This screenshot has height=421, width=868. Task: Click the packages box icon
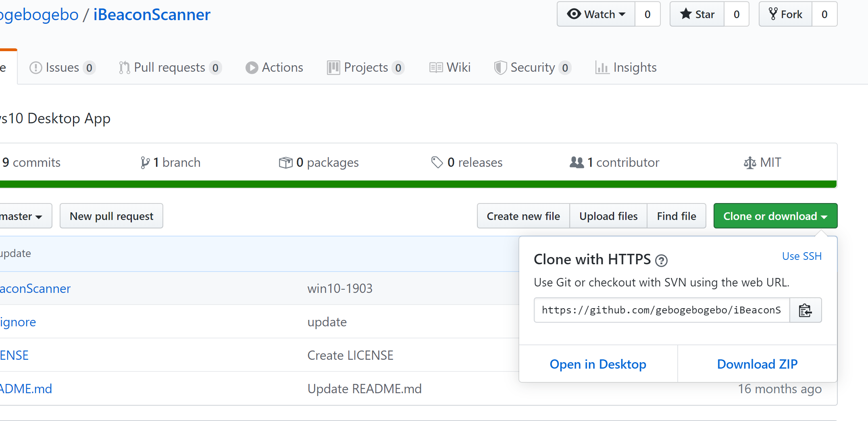click(x=285, y=163)
